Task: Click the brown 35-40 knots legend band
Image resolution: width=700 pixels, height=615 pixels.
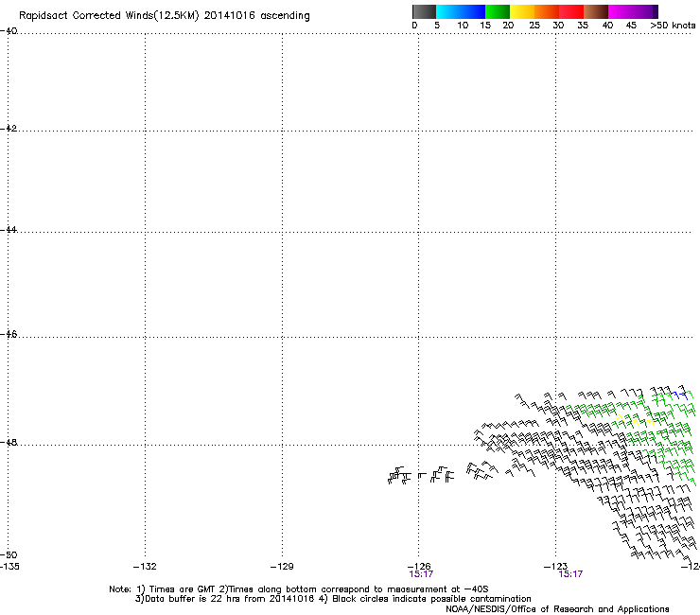Action: click(x=596, y=11)
